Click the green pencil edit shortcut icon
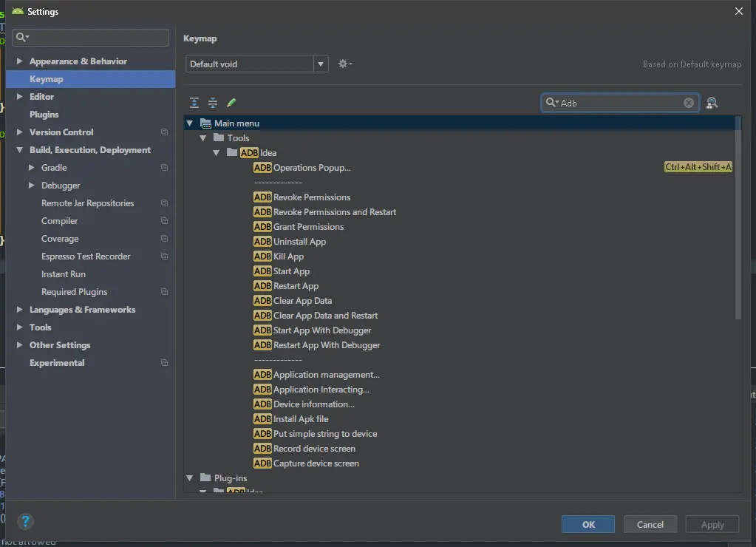 231,103
